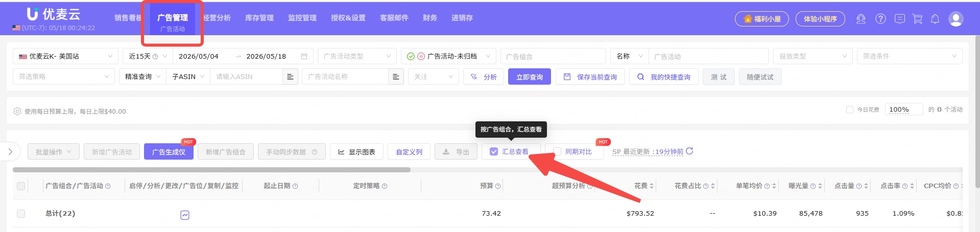Toggle the 汇总查看 checkbox
This screenshot has width=980, height=232.
(x=494, y=151)
